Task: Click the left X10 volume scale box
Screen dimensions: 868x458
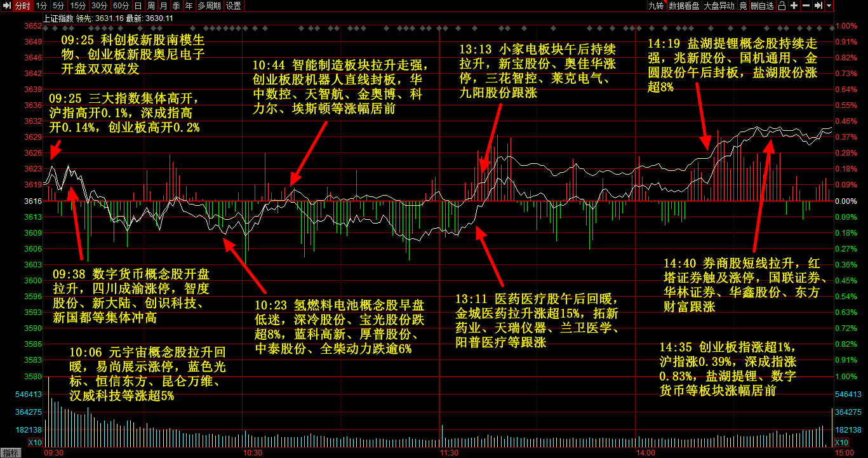Action: (36, 442)
